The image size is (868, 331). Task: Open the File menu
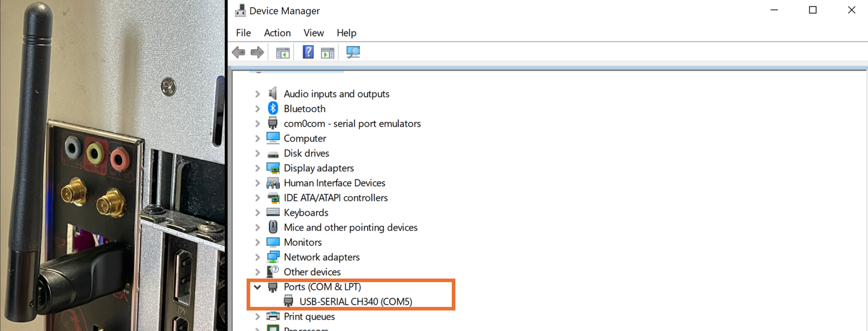pos(243,33)
